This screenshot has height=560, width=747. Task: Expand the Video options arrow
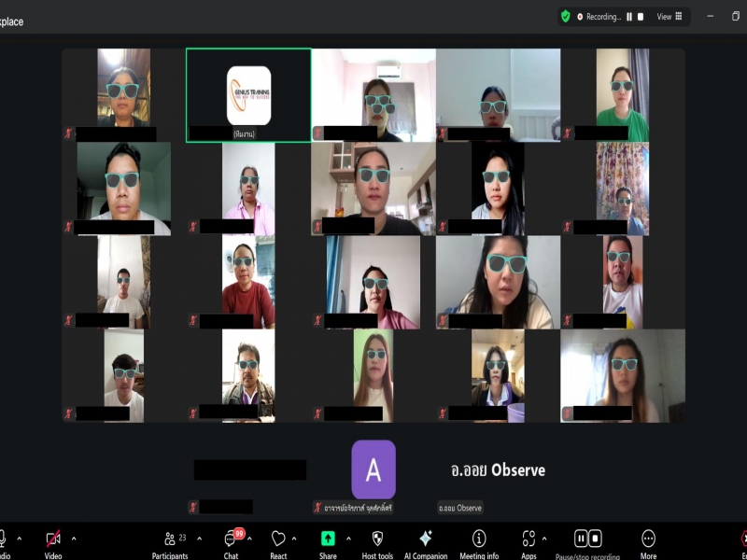tap(74, 539)
